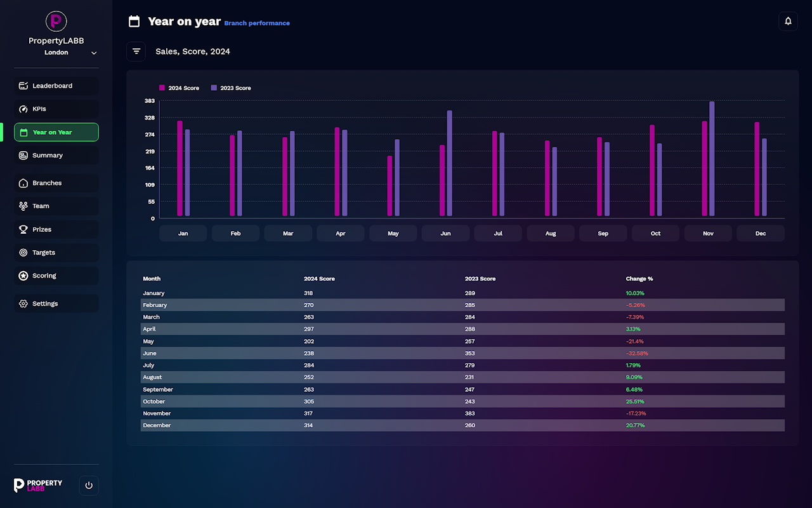
Task: Expand the London branch dropdown
Action: point(94,53)
